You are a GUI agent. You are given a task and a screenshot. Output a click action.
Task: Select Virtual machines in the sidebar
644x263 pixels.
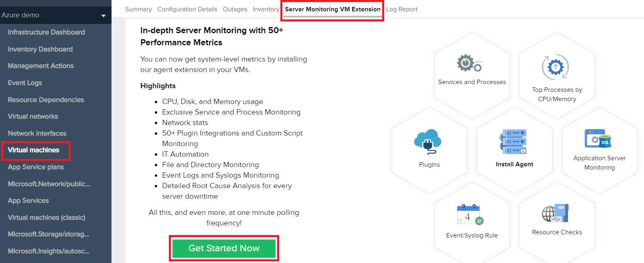34,150
